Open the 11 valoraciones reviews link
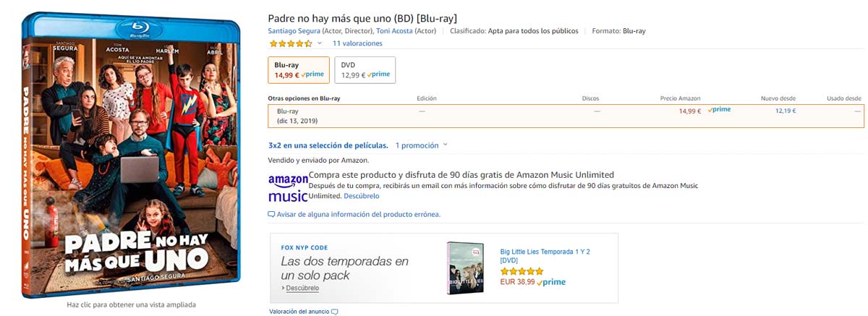868x316 pixels. pos(357,43)
